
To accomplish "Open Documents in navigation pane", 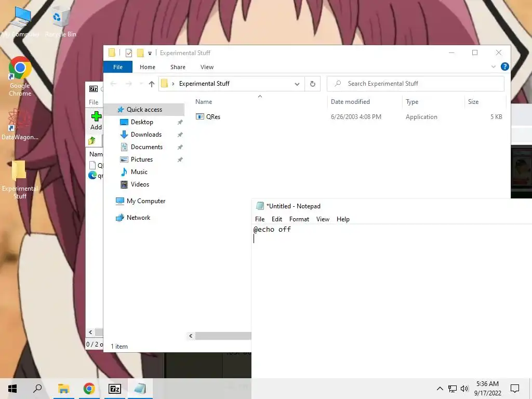I will (x=147, y=147).
